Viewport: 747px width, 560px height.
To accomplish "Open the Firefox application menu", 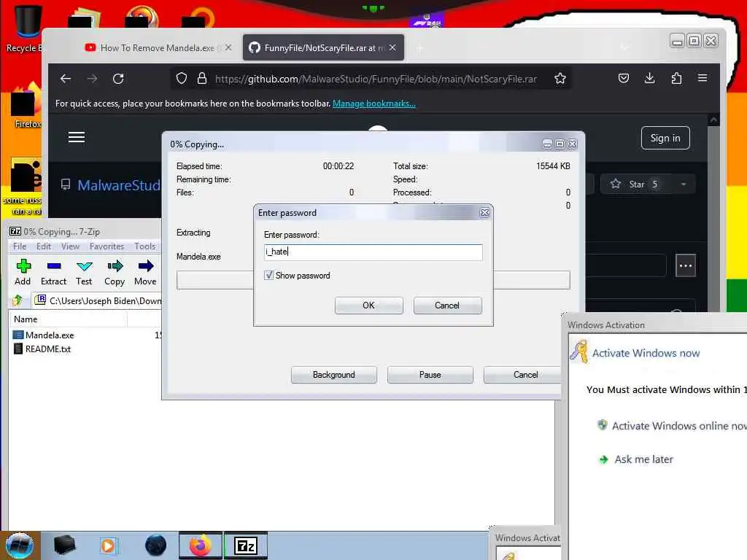I will [703, 78].
